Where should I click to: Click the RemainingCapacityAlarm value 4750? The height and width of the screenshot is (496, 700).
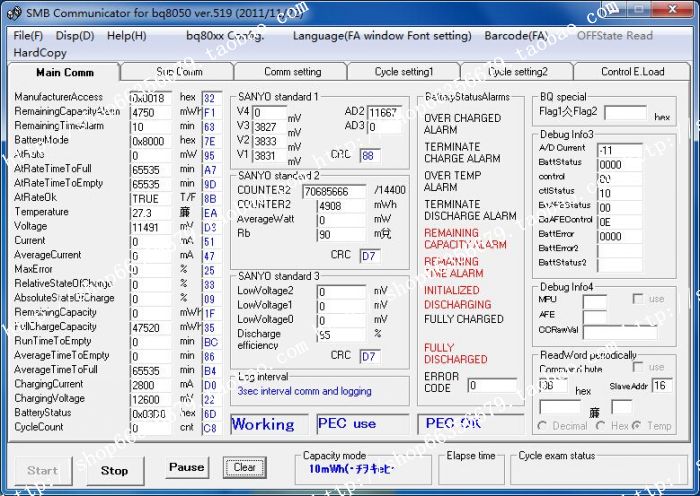151,113
